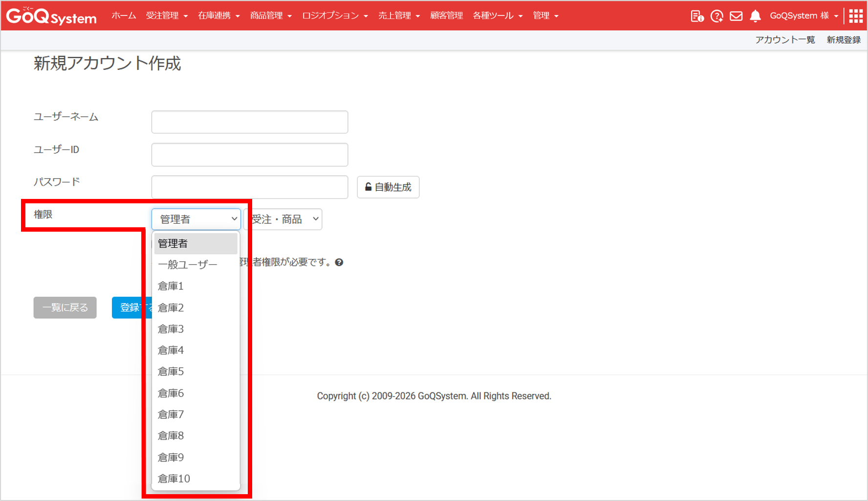Click the 一覧に戻る button
Viewport: 868px width, 501px height.
[x=65, y=307]
